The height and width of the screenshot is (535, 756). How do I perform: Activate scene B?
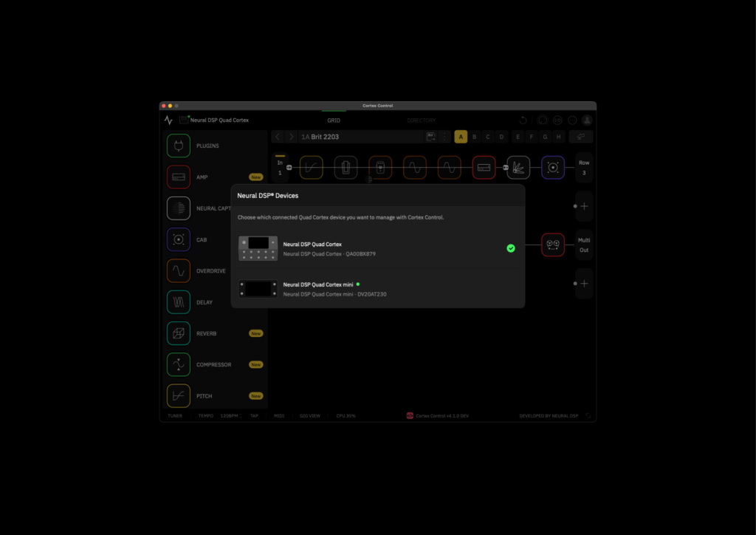pyautogui.click(x=474, y=137)
